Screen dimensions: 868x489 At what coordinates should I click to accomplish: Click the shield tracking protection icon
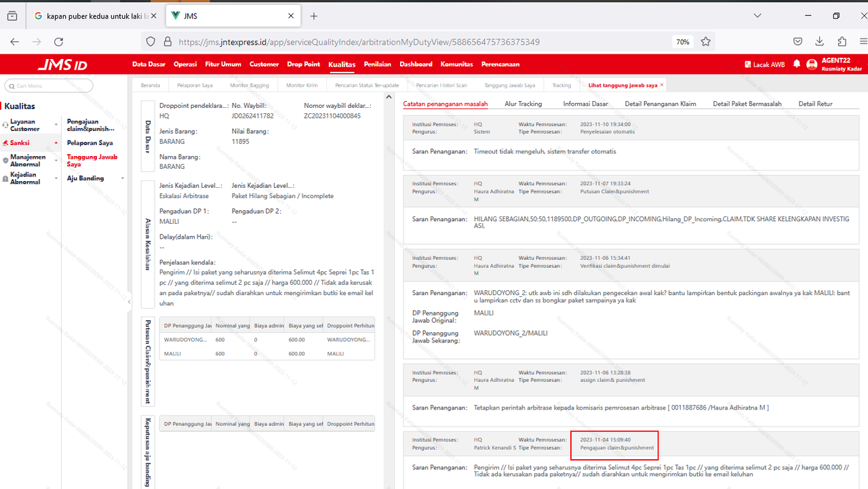(x=151, y=41)
